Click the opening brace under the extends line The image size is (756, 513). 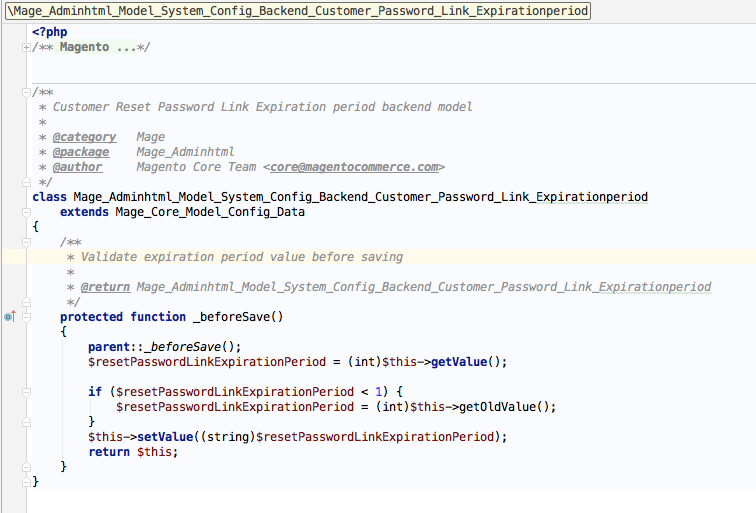point(35,227)
